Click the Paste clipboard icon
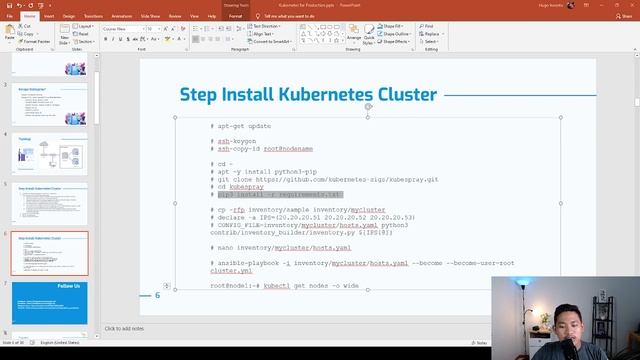This screenshot has width=640, height=360. click(9, 31)
